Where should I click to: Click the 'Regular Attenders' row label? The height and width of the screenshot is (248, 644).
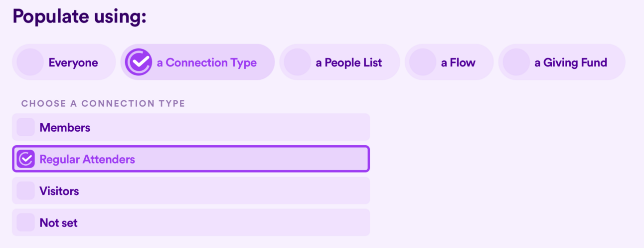click(87, 160)
